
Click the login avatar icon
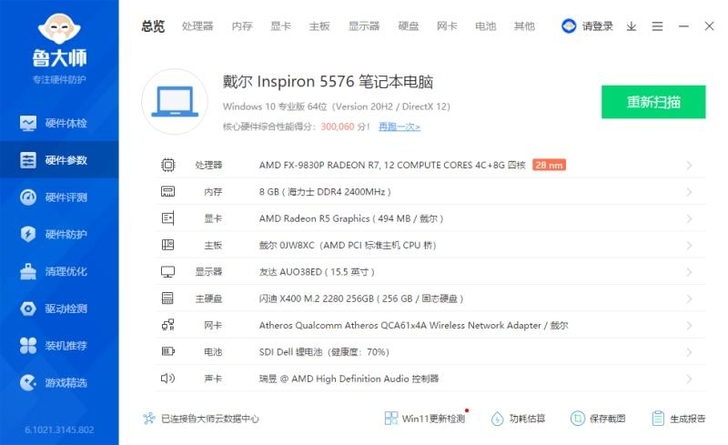tap(568, 26)
